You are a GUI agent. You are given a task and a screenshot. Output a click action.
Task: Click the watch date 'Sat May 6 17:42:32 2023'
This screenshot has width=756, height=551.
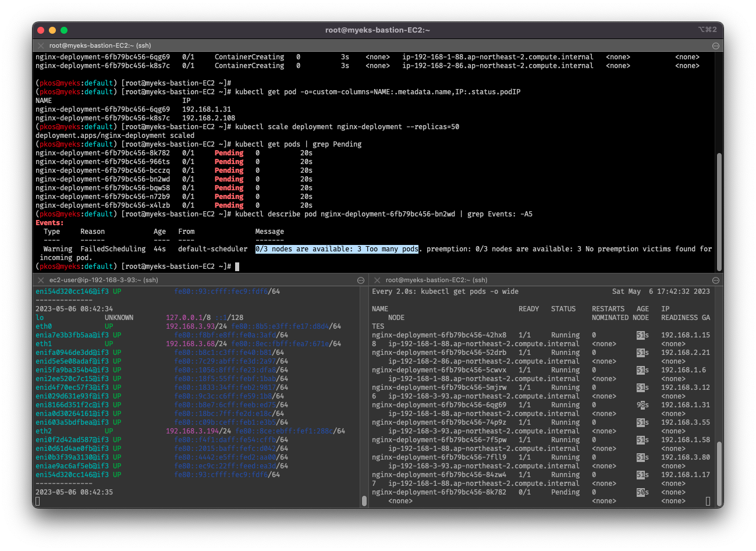(661, 292)
